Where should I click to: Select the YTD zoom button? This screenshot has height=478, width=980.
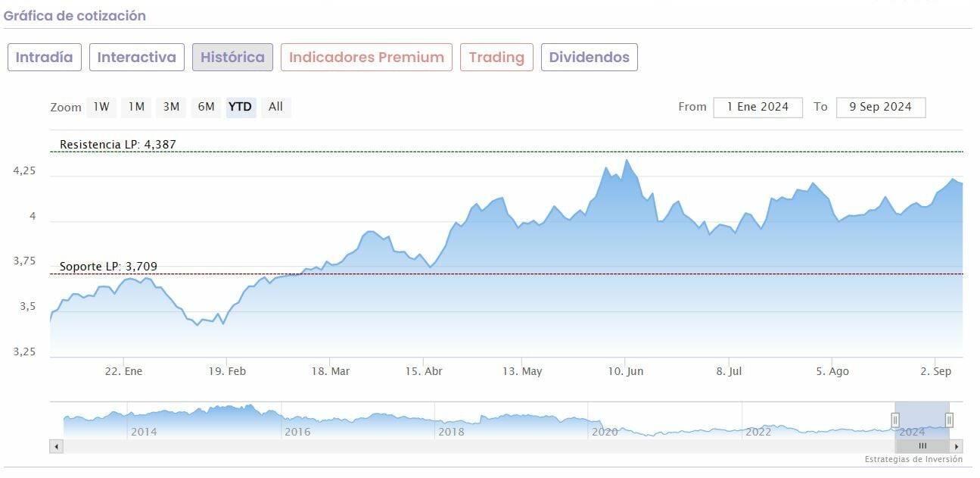coord(241,107)
